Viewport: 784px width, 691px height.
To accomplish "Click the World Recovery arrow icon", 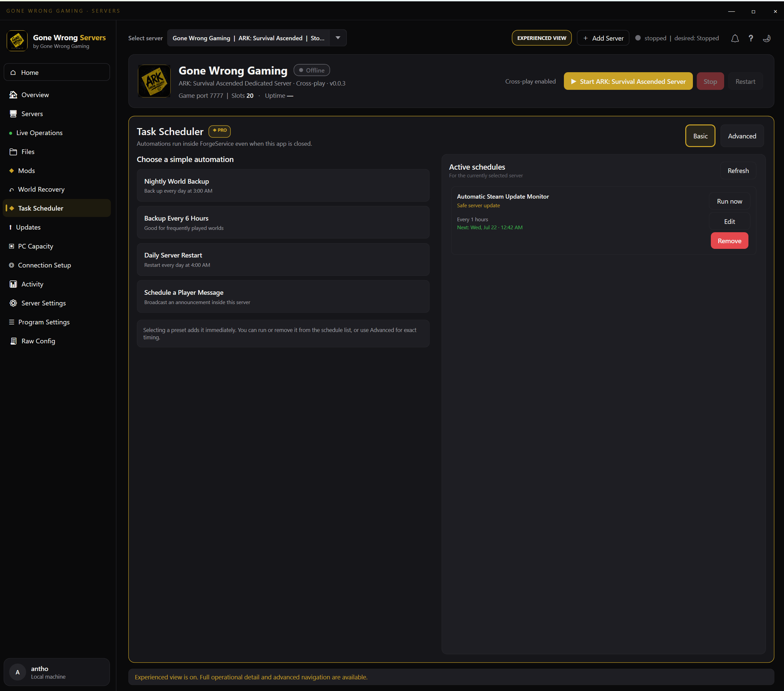I will tap(12, 190).
